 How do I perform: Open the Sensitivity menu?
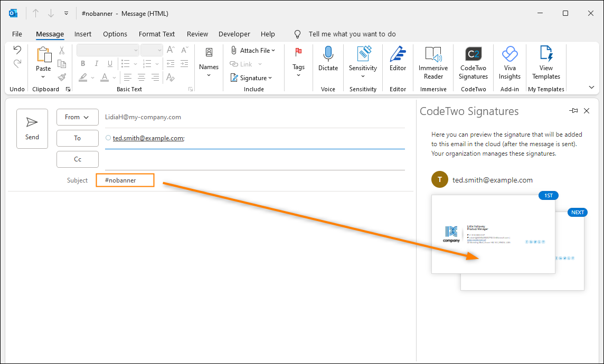coord(363,62)
